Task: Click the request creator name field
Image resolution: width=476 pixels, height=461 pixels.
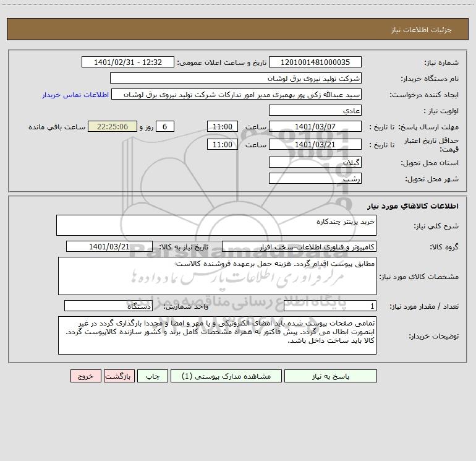Action: 237,94
